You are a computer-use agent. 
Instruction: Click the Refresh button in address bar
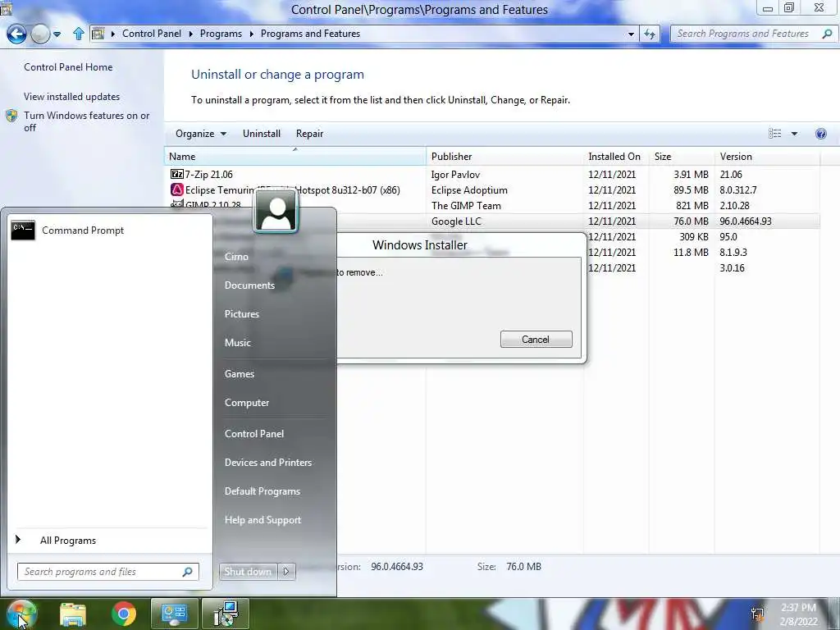pos(650,34)
